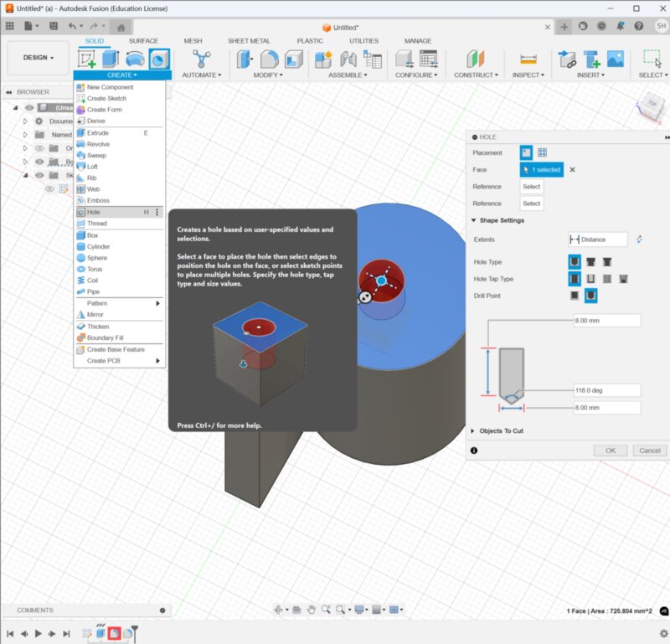Click the Create Sketch toolbar icon

click(86, 59)
